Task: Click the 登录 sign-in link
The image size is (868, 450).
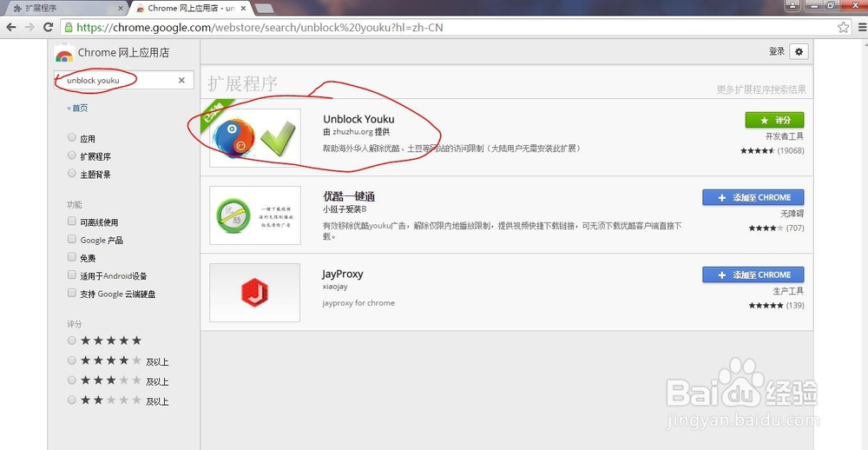Action: pos(777,51)
